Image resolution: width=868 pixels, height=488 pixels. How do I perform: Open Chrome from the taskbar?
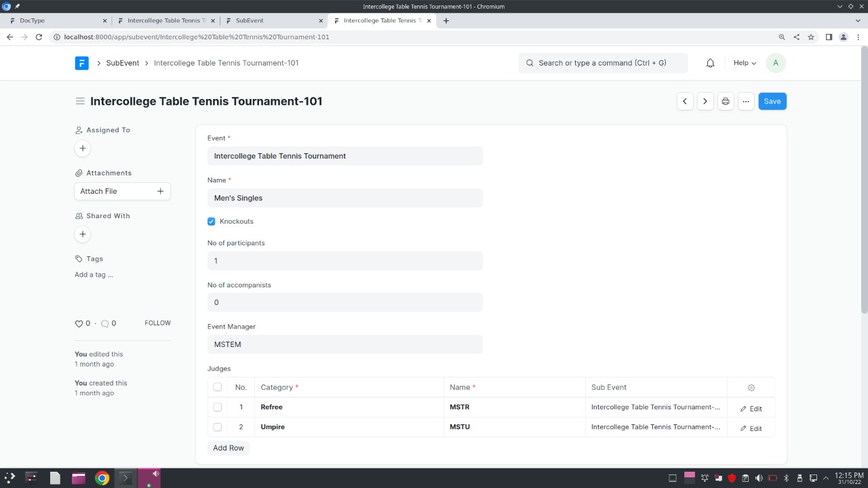click(x=102, y=478)
